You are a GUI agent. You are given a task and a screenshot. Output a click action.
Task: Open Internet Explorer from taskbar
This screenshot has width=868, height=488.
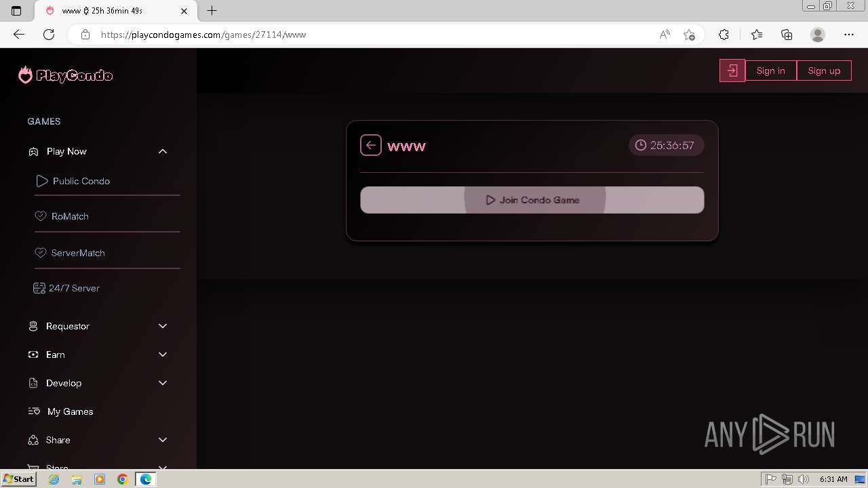pyautogui.click(x=54, y=479)
